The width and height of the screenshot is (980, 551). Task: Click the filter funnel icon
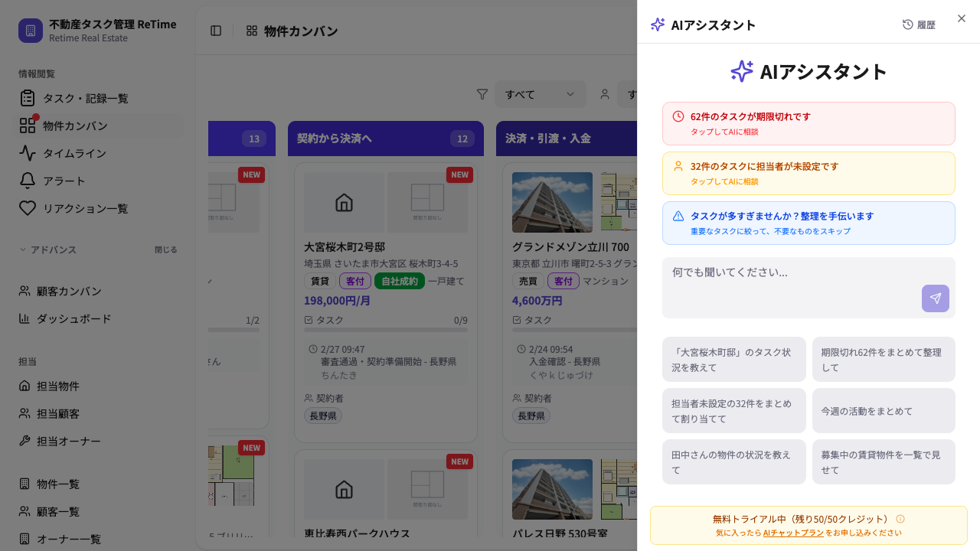point(482,94)
